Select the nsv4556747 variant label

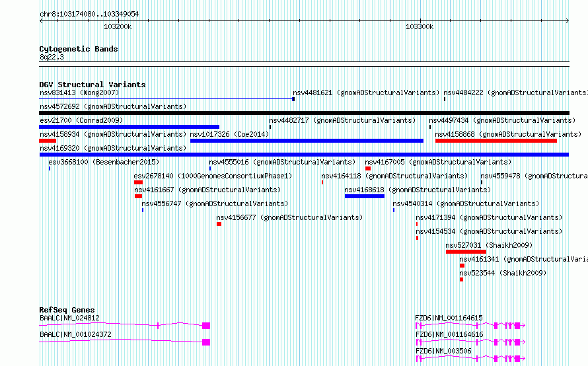click(215, 204)
